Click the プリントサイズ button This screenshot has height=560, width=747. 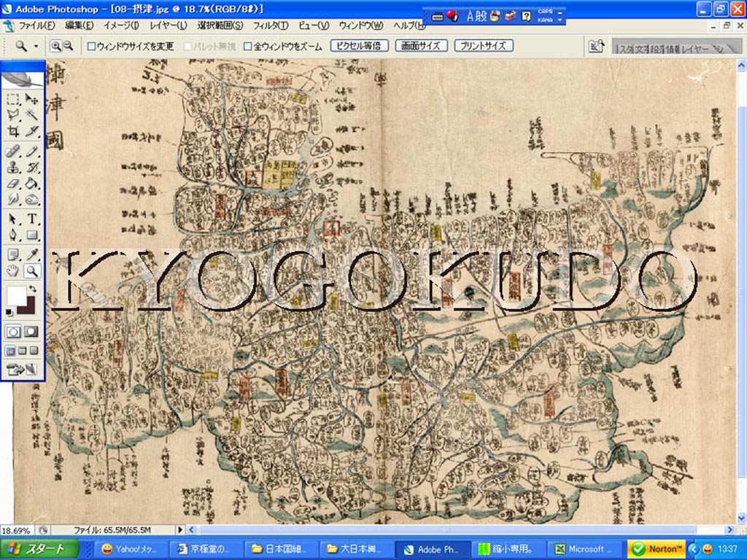(483, 46)
